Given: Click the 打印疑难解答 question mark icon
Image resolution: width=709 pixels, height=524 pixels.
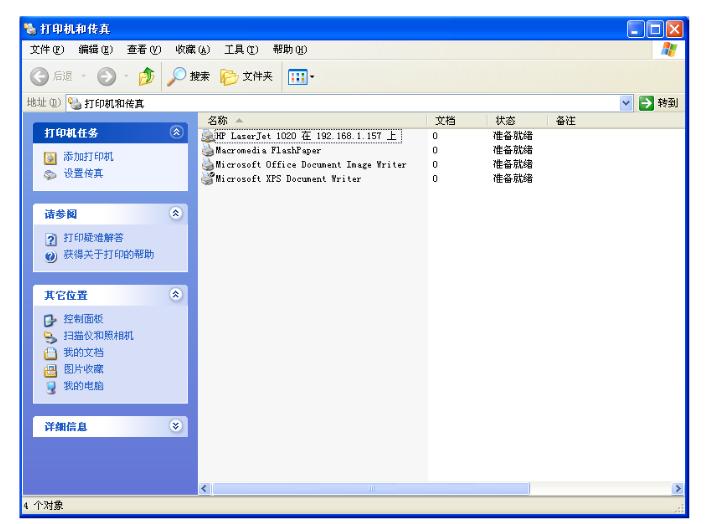Looking at the screenshot, I should (x=51, y=239).
